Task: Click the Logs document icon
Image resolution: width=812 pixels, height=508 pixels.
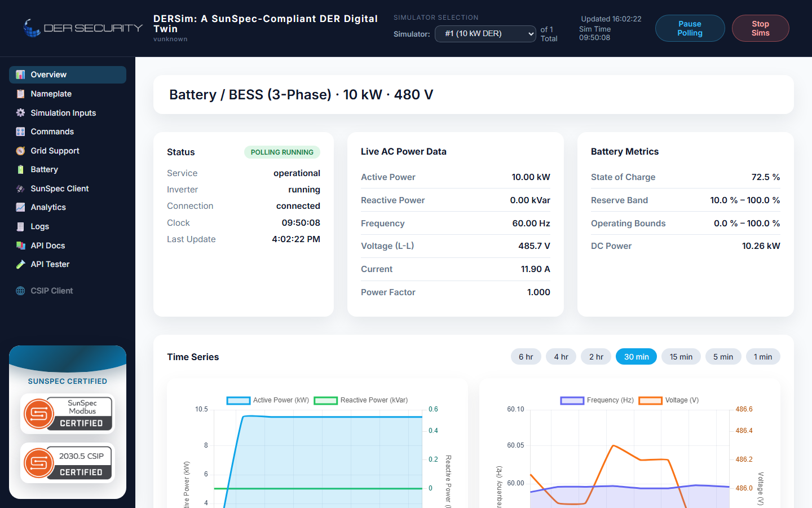Action: pyautogui.click(x=20, y=226)
